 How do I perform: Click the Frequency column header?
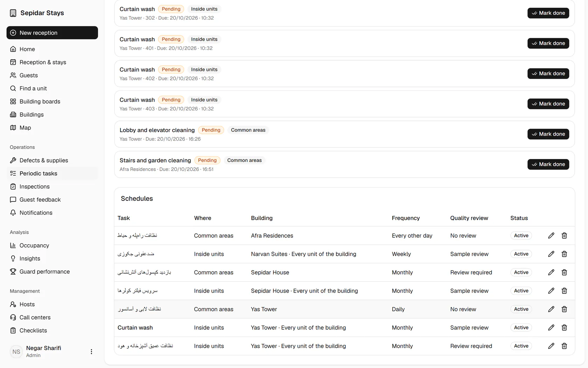point(406,218)
